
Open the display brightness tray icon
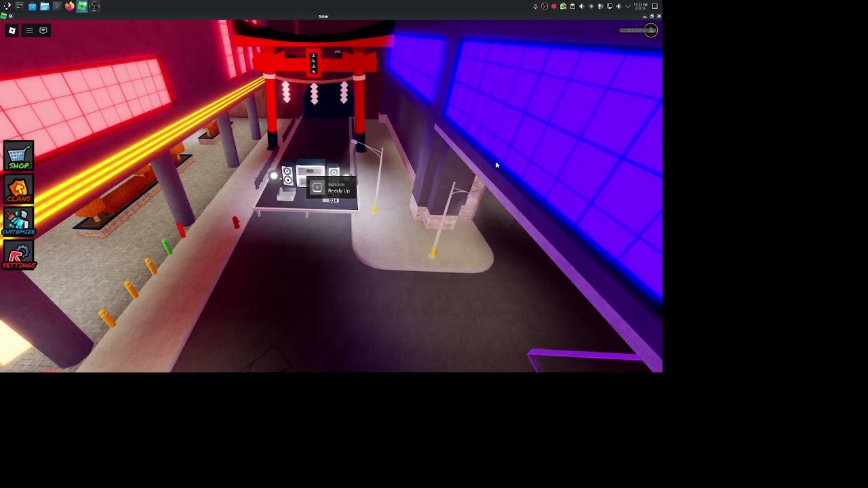[591, 6]
